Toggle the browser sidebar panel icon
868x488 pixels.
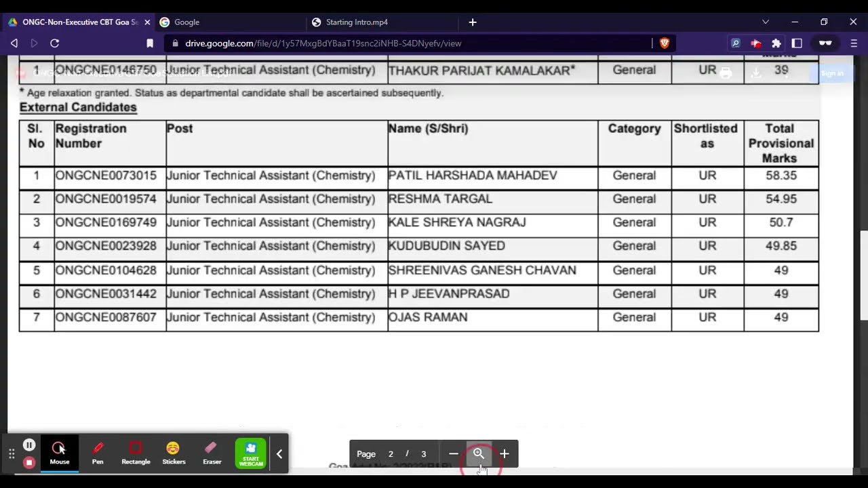[797, 43]
